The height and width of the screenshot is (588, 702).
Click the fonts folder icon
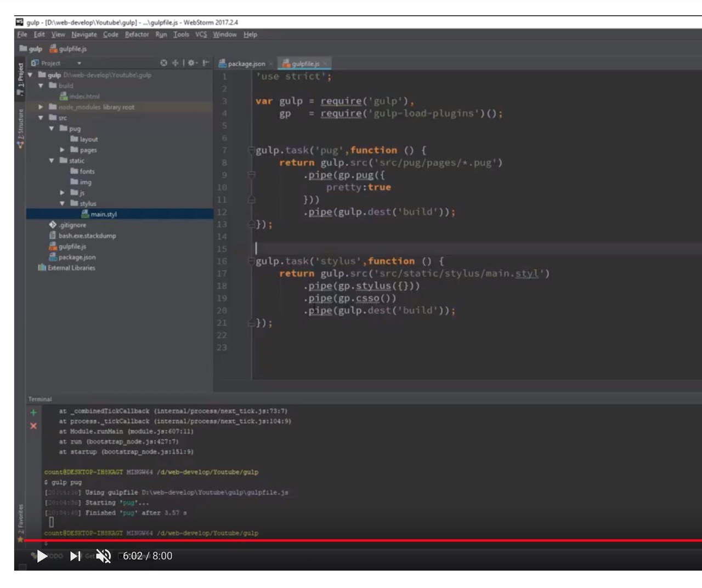74,171
